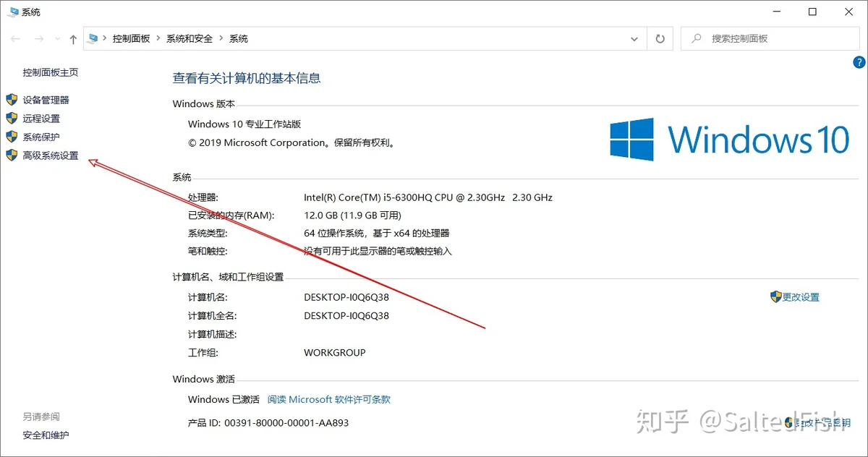The width and height of the screenshot is (868, 457).
Task: Click the 计算机全名 label
Action: coord(213,316)
